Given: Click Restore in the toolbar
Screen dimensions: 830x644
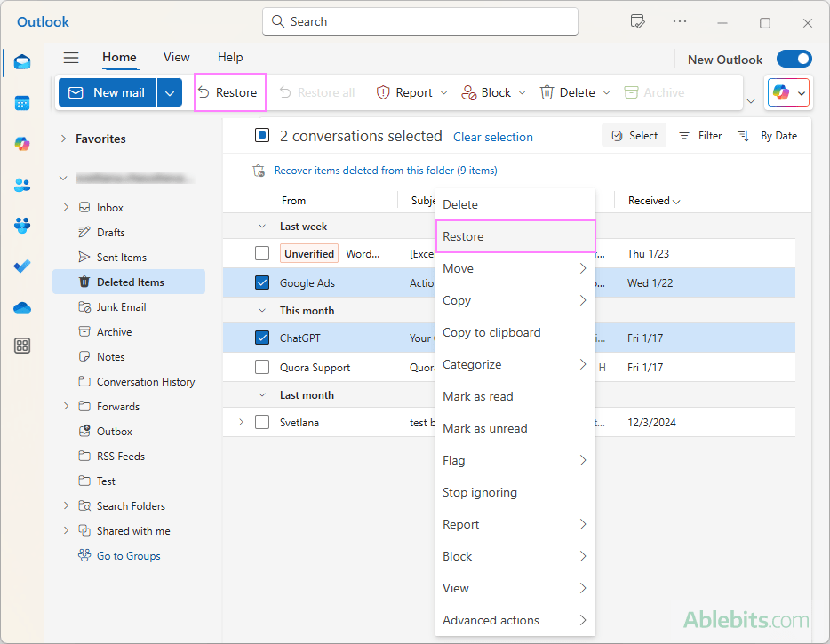Looking at the screenshot, I should [x=228, y=92].
